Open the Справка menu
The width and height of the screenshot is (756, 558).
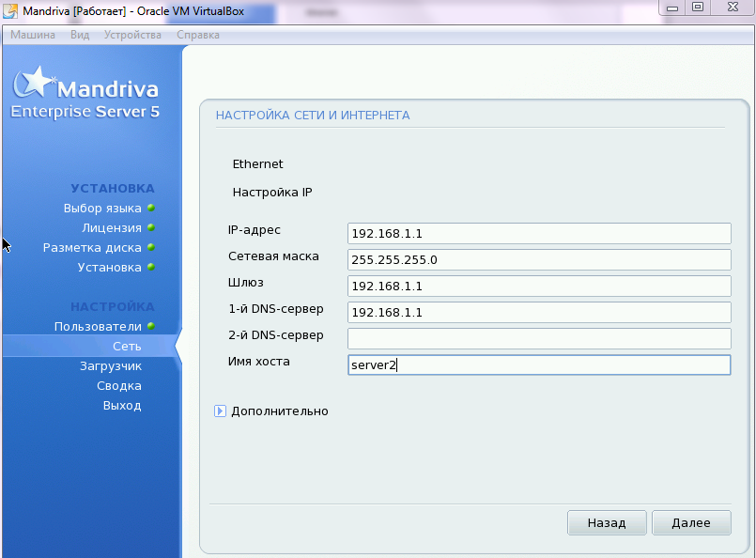tap(197, 35)
